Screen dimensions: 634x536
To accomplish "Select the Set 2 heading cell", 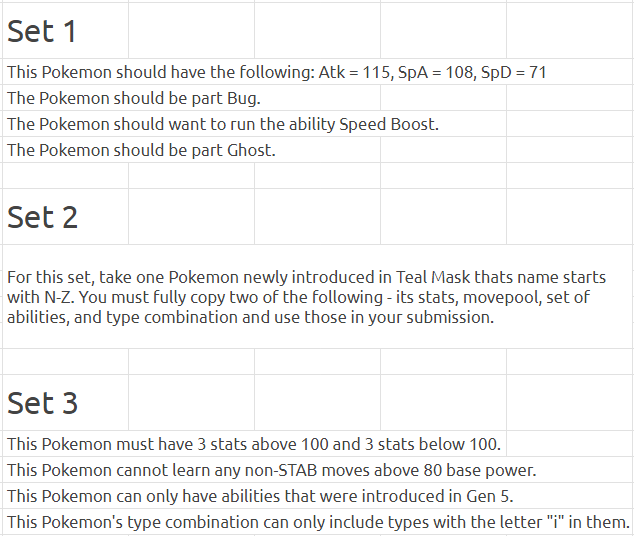I will pyautogui.click(x=66, y=217).
